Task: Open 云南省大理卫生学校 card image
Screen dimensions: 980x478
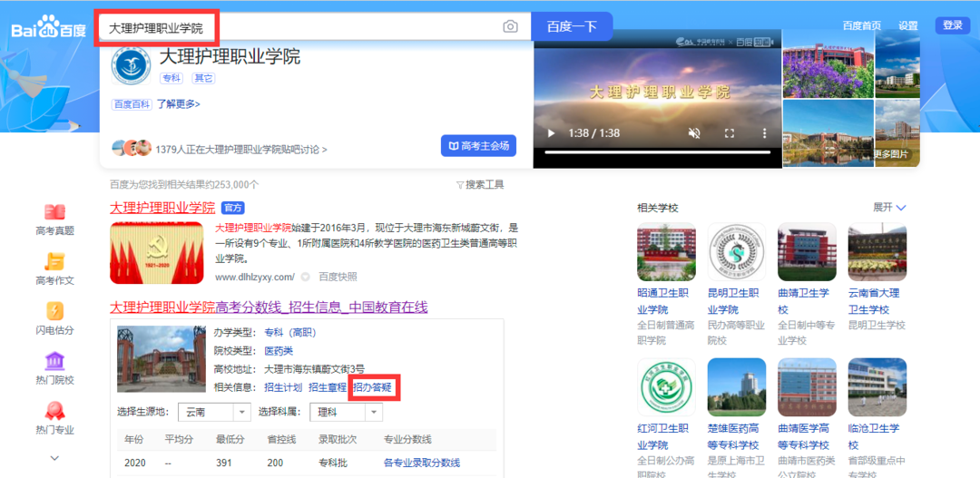Action: point(877,252)
